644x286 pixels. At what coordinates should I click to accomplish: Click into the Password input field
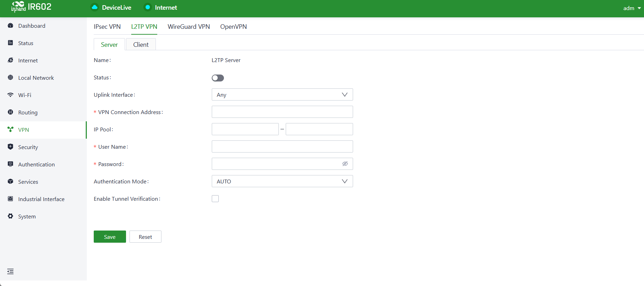tap(282, 164)
